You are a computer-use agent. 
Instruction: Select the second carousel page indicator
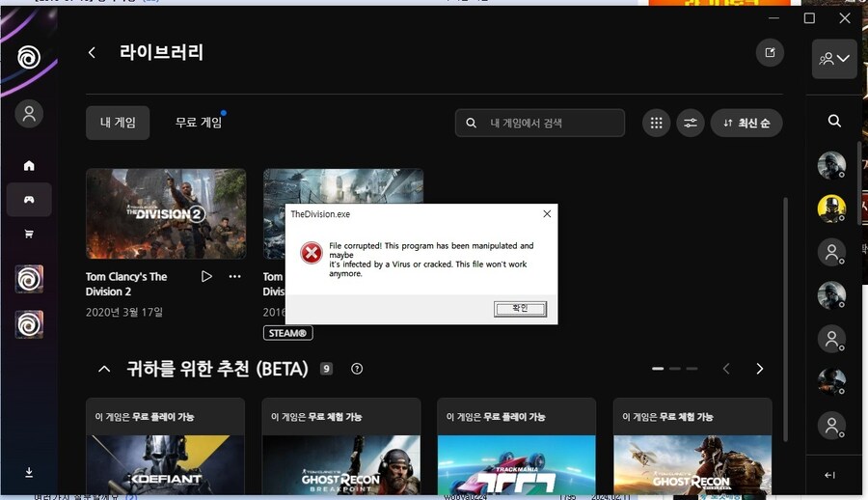click(x=675, y=369)
